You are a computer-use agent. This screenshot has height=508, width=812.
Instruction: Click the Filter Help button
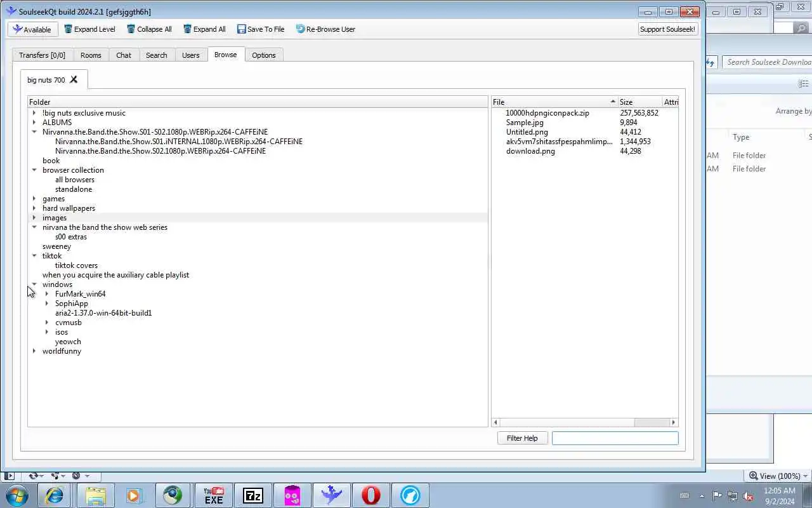tap(522, 438)
